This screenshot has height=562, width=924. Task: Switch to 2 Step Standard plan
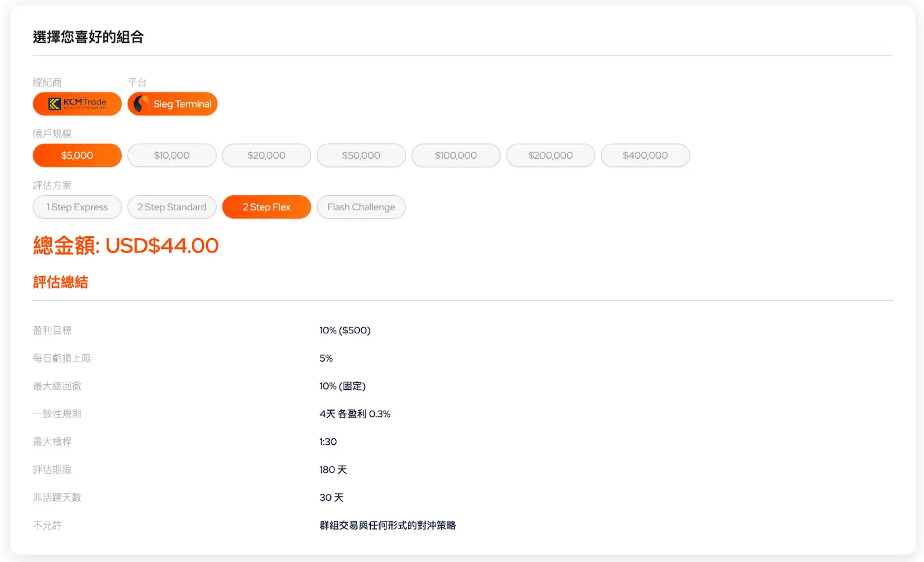(172, 207)
